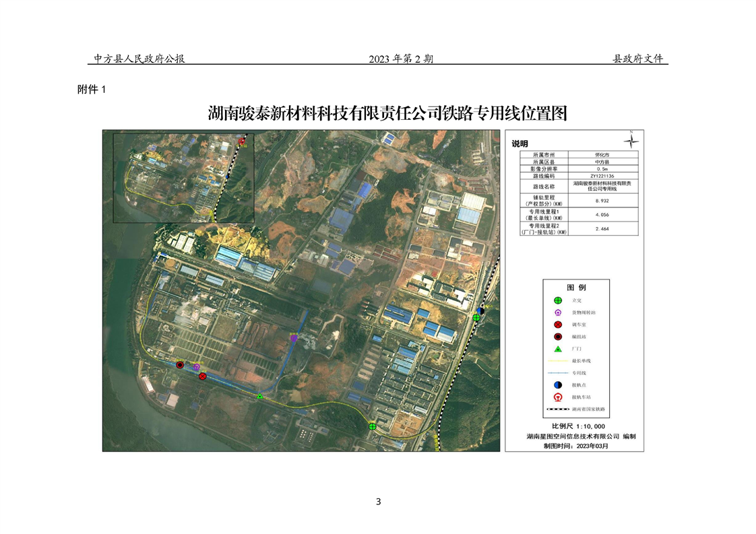The height and width of the screenshot is (534, 756).
Task: Click the table cell 路线名称
Action: (x=544, y=187)
